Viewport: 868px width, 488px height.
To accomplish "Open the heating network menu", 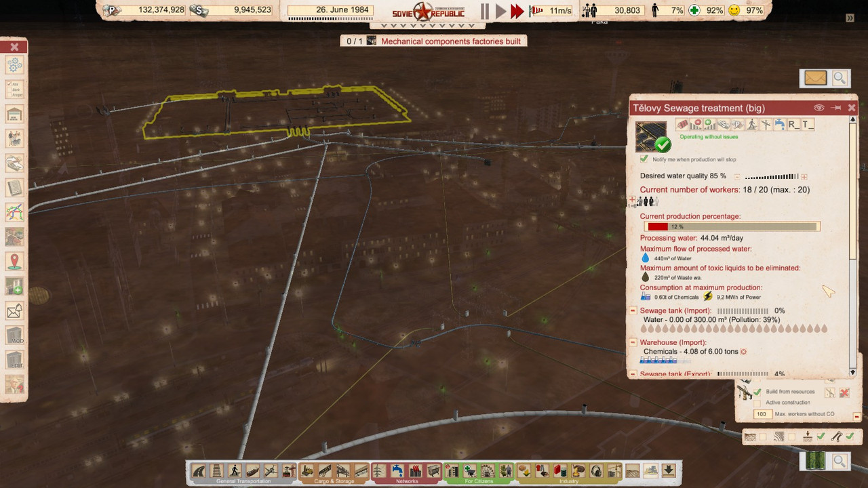I will (x=415, y=470).
